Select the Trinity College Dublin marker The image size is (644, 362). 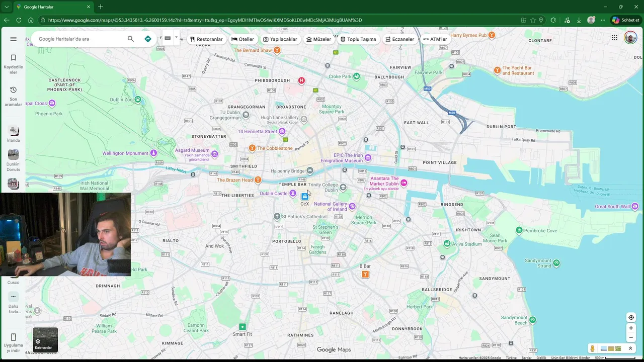tap(343, 188)
